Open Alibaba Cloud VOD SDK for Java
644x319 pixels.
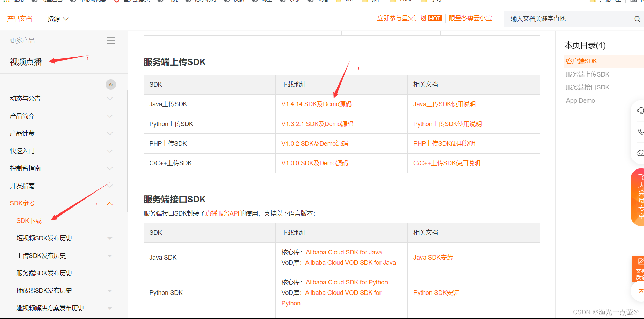click(350, 263)
